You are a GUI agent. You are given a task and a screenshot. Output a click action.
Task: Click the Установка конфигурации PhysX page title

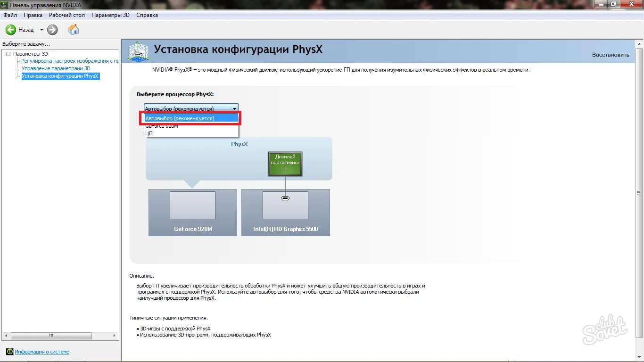[238, 49]
